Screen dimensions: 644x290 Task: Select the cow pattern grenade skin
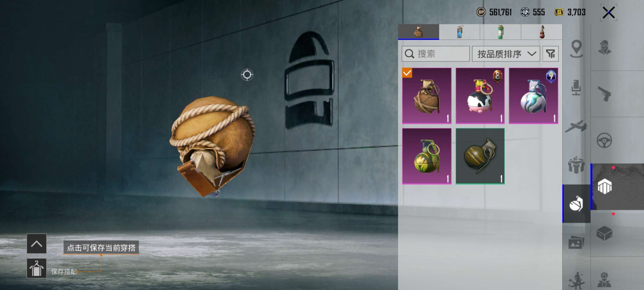(x=480, y=96)
